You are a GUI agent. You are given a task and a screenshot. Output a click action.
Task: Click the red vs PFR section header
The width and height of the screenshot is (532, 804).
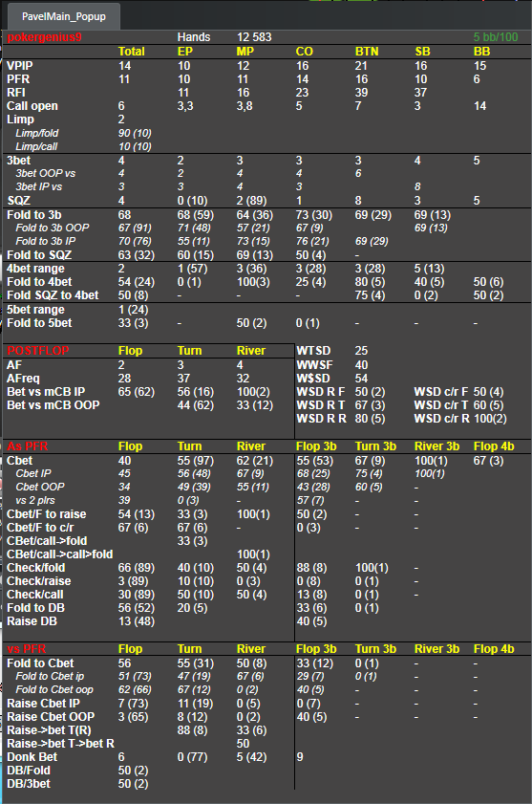coord(26,648)
